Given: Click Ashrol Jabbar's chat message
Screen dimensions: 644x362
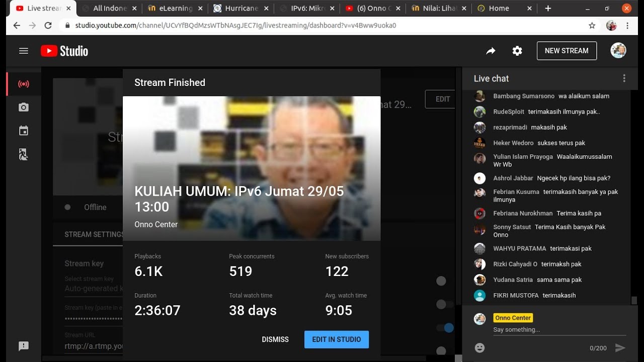Looking at the screenshot, I should 574,178.
